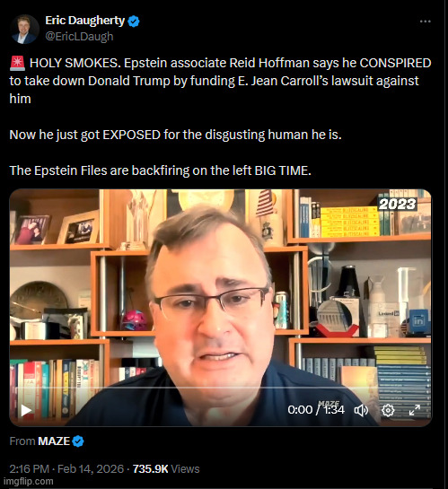Open the MAZE source account link
This screenshot has width=448, height=489.
point(54,441)
